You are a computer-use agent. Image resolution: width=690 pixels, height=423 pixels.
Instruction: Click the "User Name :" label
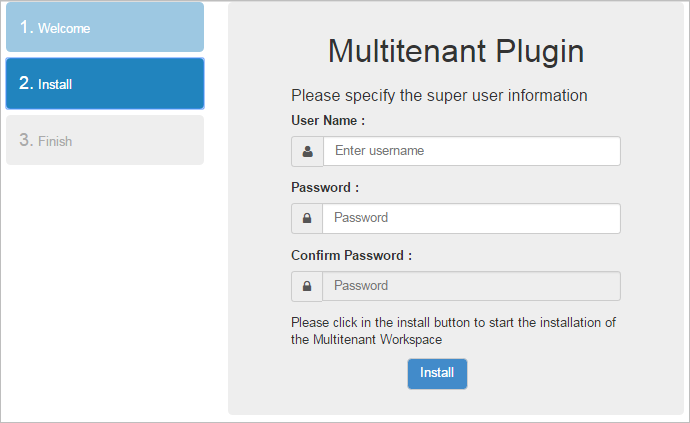tap(328, 121)
